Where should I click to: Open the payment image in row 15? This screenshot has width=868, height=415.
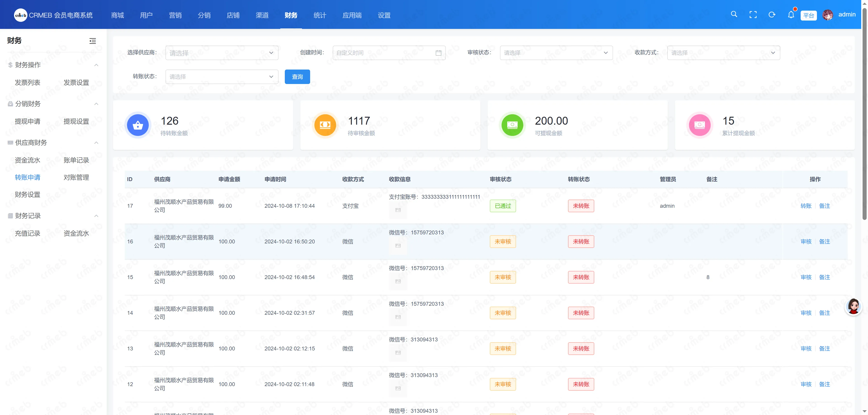pyautogui.click(x=398, y=281)
